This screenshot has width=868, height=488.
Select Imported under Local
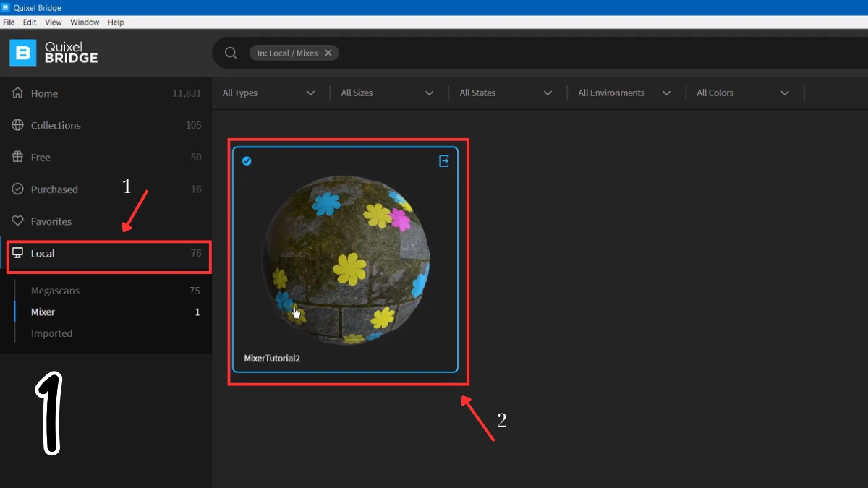point(51,333)
